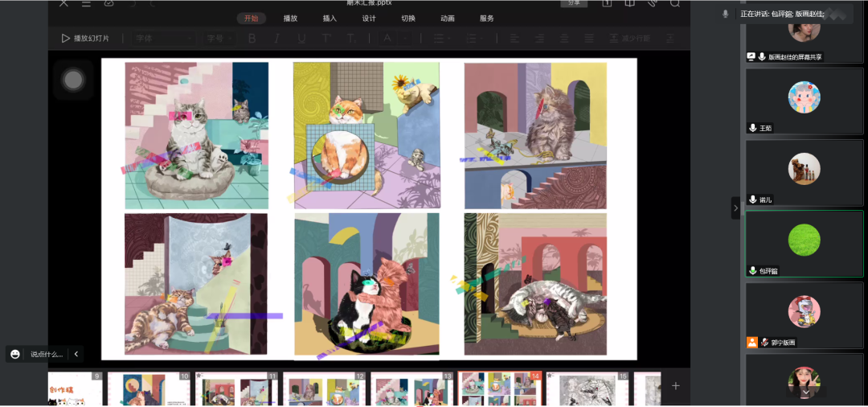Toggle superscript T icon
868x407 pixels.
pos(326,39)
